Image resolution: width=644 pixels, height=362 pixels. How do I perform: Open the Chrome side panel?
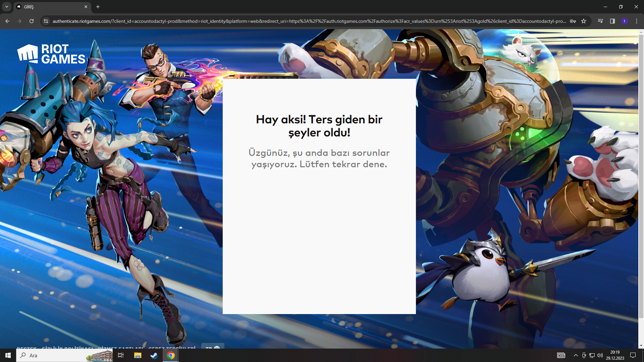tap(612, 21)
